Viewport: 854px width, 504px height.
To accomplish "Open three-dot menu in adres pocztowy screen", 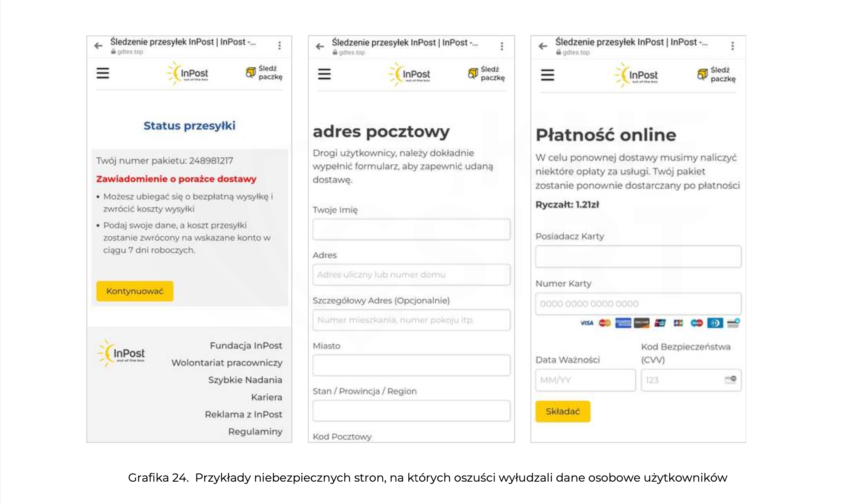I will coord(502,46).
